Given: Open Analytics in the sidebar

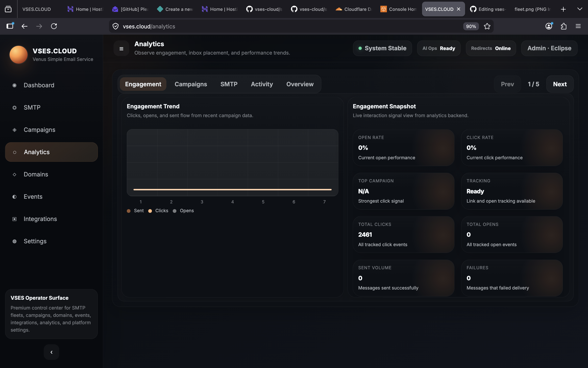Looking at the screenshot, I should coord(51,152).
